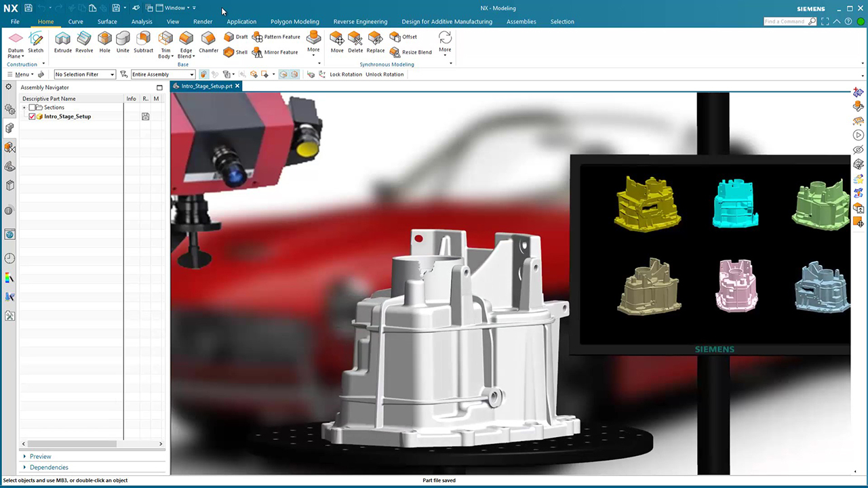Viewport: 868px width, 488px height.
Task: Click the Unlock Rotation button
Action: pos(384,75)
